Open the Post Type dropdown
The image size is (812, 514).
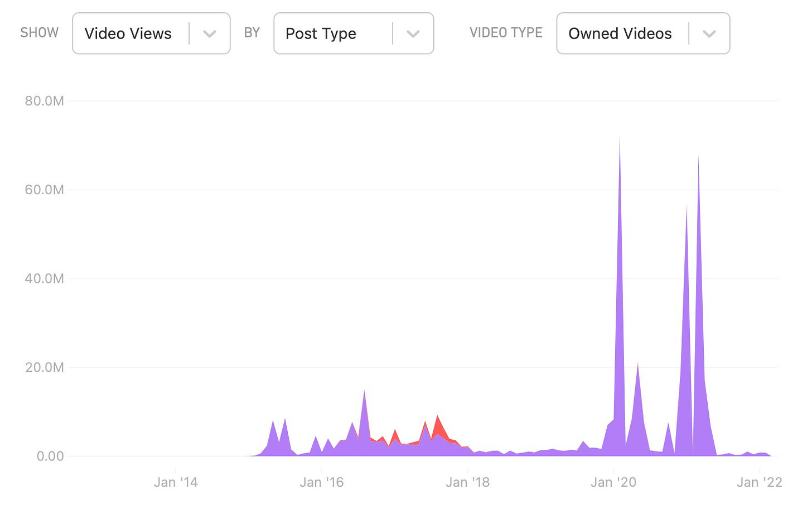click(x=354, y=33)
